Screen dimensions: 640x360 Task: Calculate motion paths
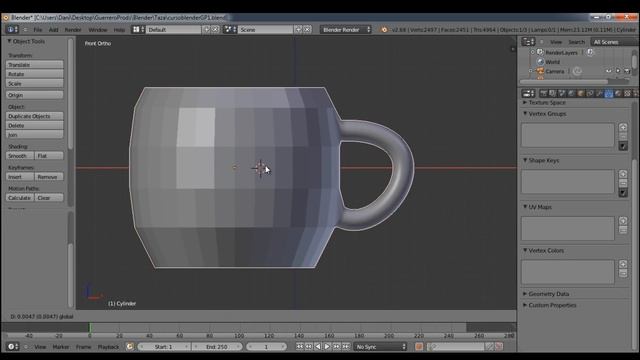20,198
